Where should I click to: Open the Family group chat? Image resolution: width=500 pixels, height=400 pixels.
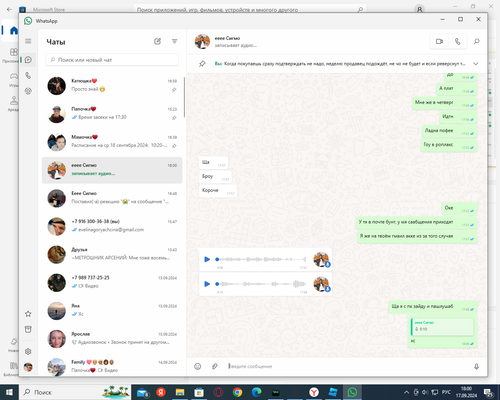point(112,366)
